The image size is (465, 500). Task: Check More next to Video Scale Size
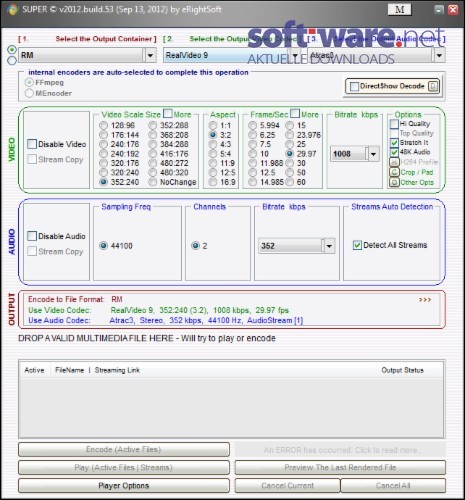tap(168, 114)
